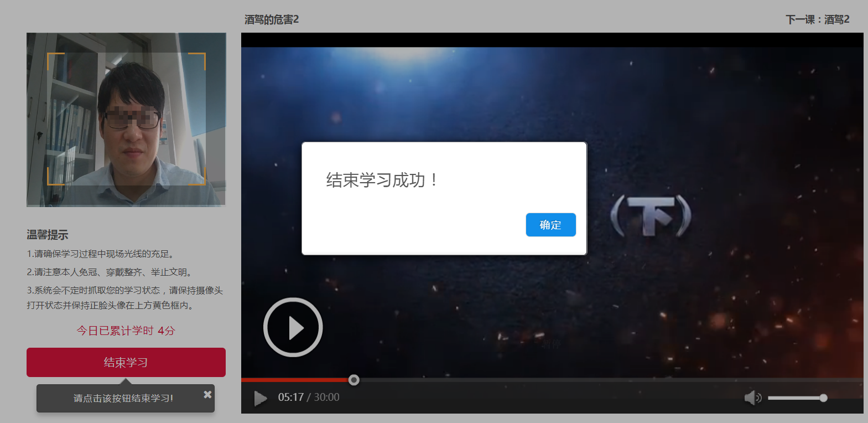The width and height of the screenshot is (868, 423).
Task: Click the 温馨提示 heading
Action: pos(48,235)
